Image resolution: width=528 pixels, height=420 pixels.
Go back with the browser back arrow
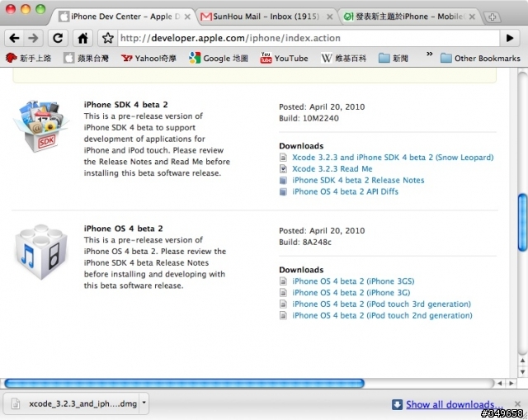pyautogui.click(x=14, y=38)
